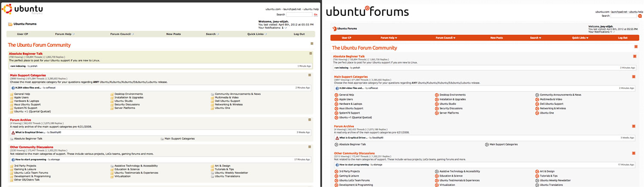Click the Gaming & Leisure circle icon, orange design
This screenshot has width=644, height=187.
336,176
